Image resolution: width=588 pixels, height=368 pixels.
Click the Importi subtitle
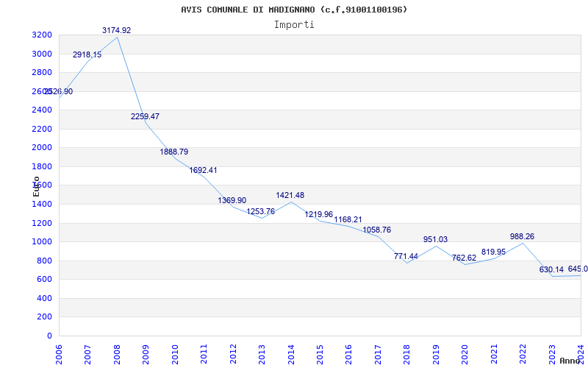point(294,25)
